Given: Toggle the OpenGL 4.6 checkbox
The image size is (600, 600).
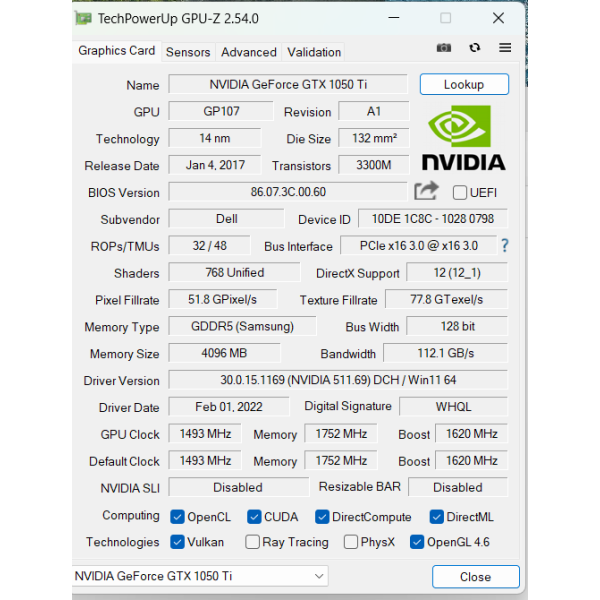Looking at the screenshot, I should [417, 542].
